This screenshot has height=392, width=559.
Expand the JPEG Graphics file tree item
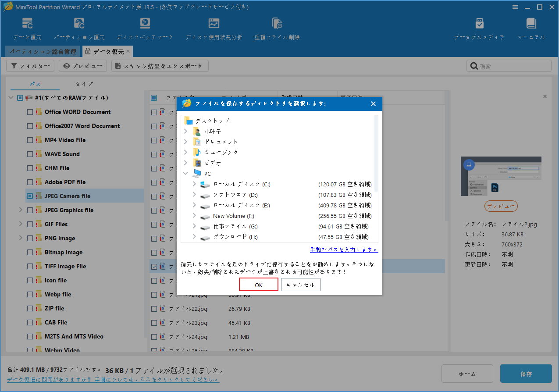pos(20,210)
